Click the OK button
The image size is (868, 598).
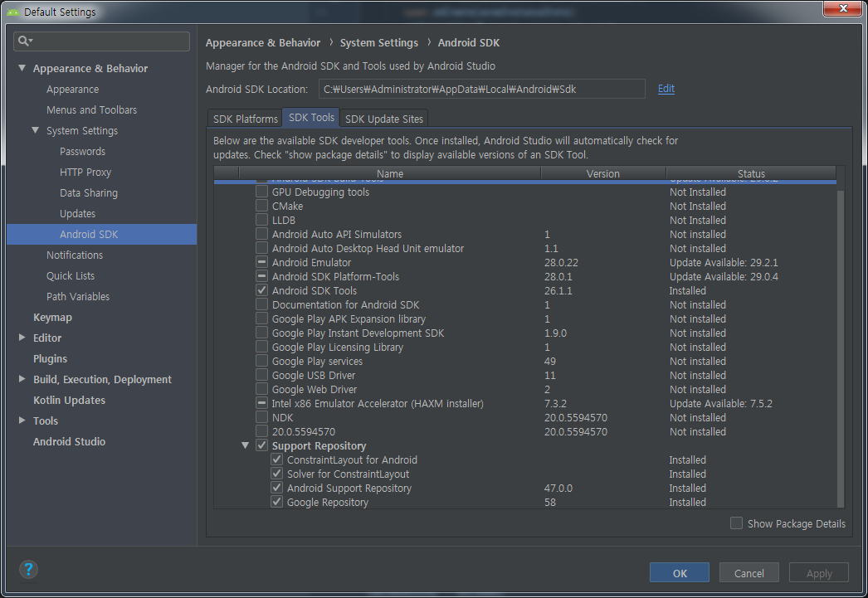[680, 573]
